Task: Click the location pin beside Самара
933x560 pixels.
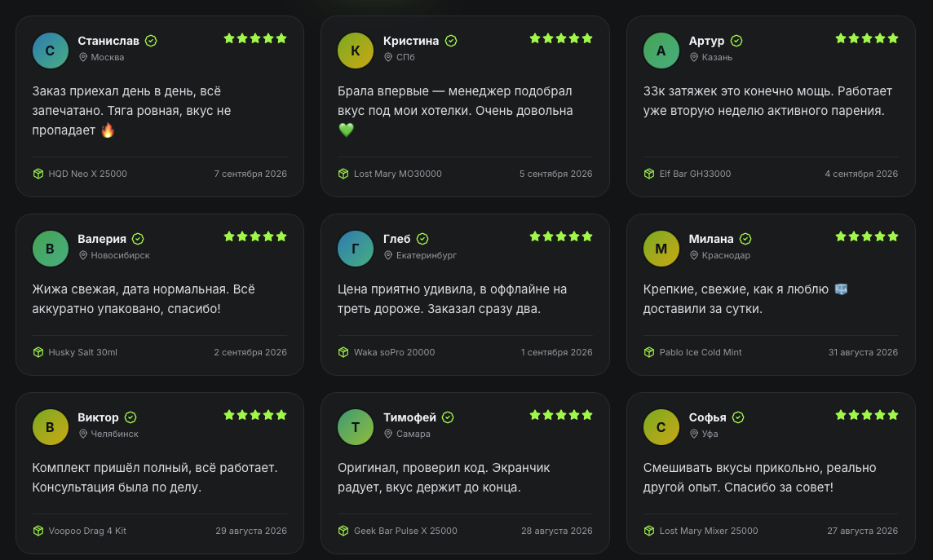Action: pyautogui.click(x=388, y=434)
